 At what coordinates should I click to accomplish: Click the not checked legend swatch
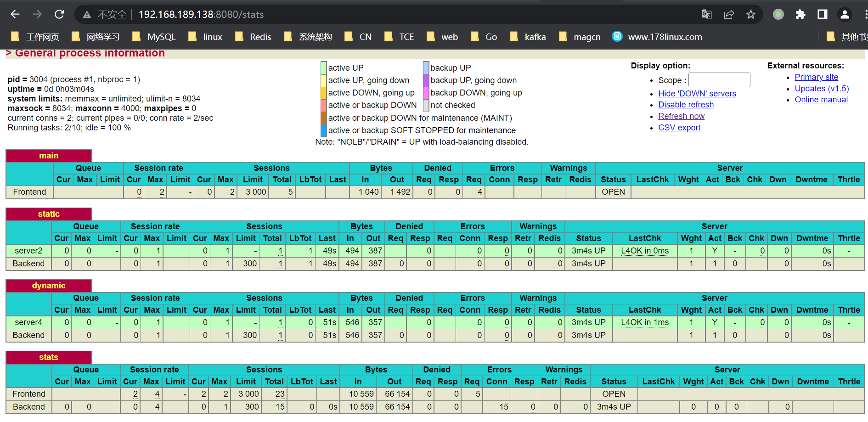426,105
